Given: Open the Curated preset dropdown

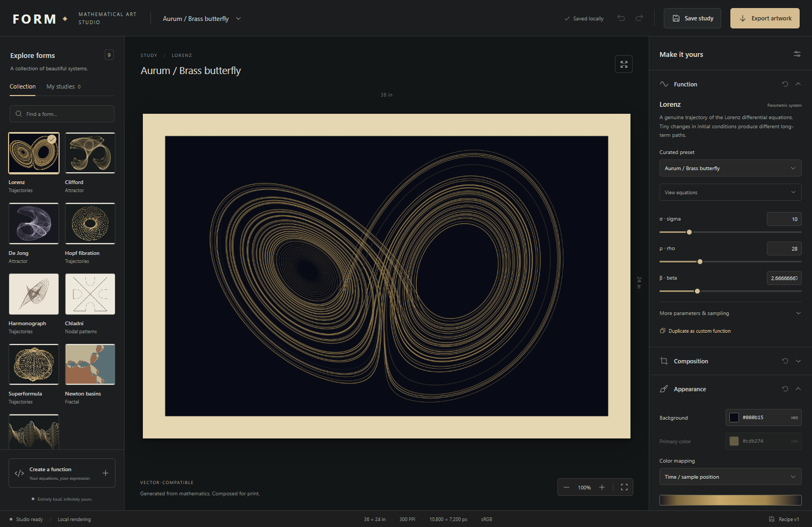Looking at the screenshot, I should (730, 169).
